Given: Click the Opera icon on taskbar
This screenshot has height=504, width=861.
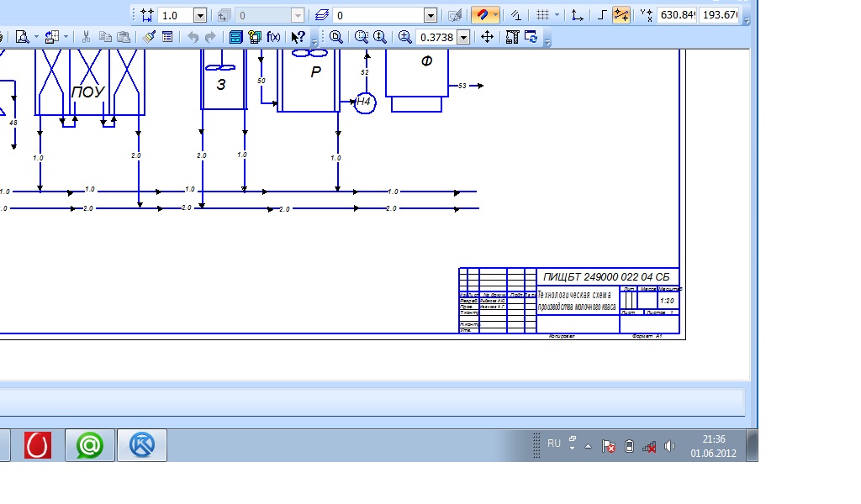Looking at the screenshot, I should [38, 444].
